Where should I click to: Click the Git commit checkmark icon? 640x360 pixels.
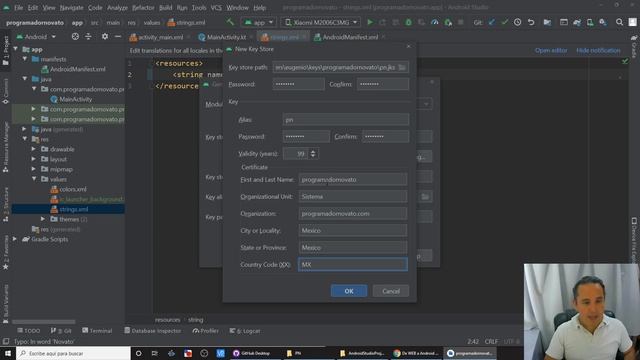click(504, 22)
